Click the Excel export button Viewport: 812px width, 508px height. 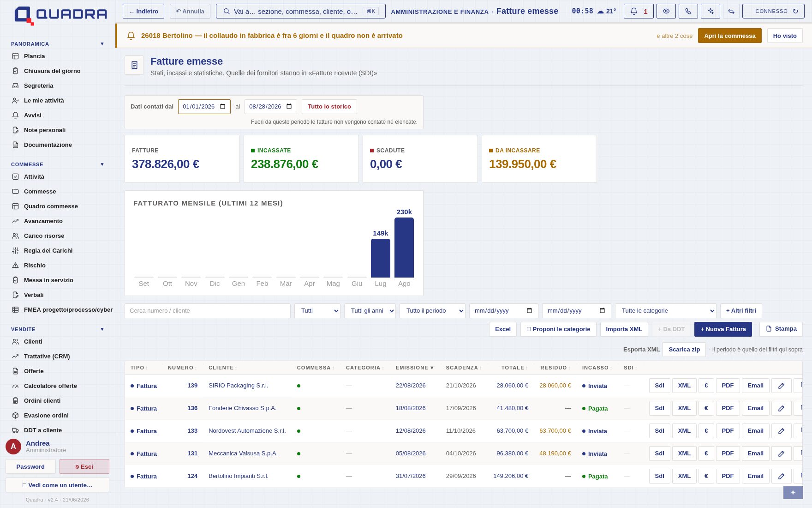(x=503, y=329)
